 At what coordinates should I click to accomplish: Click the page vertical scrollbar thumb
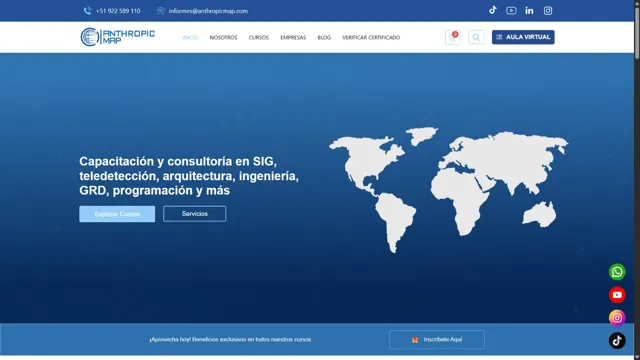pyautogui.click(x=637, y=33)
